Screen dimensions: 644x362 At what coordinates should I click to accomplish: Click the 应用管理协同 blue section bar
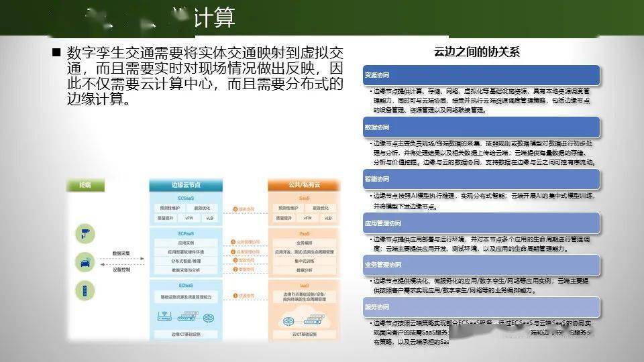[x=481, y=223]
